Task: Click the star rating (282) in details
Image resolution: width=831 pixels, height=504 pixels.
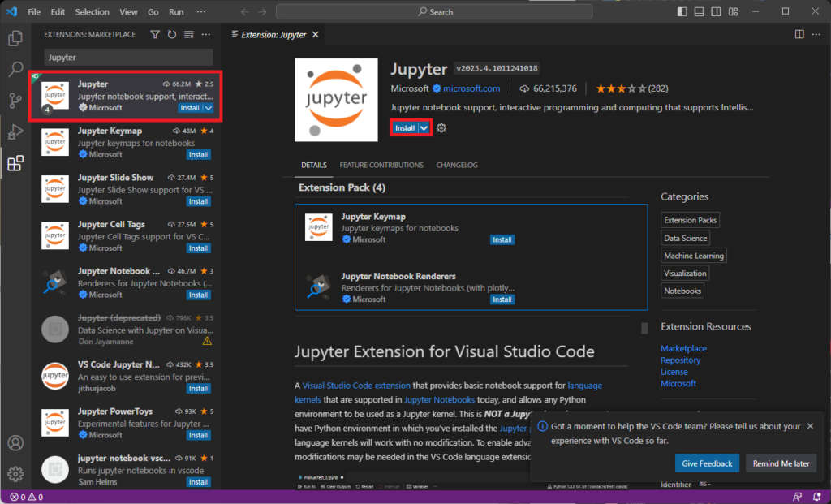Action: (x=631, y=88)
